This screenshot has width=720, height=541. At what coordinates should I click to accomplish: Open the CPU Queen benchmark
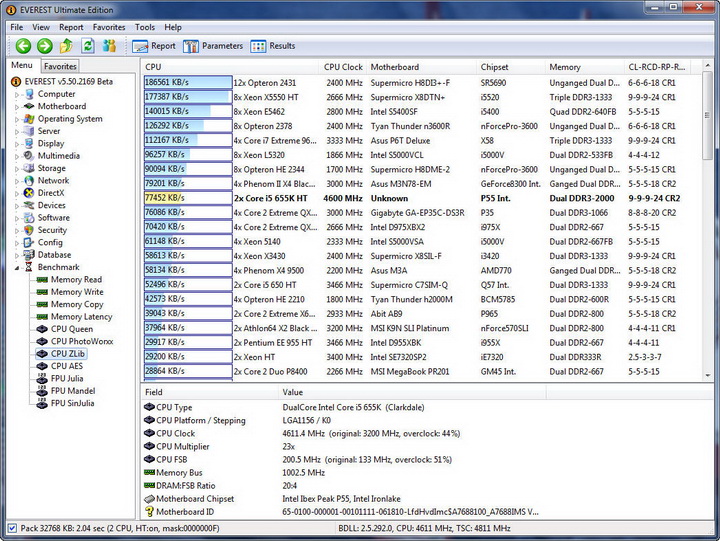click(72, 329)
